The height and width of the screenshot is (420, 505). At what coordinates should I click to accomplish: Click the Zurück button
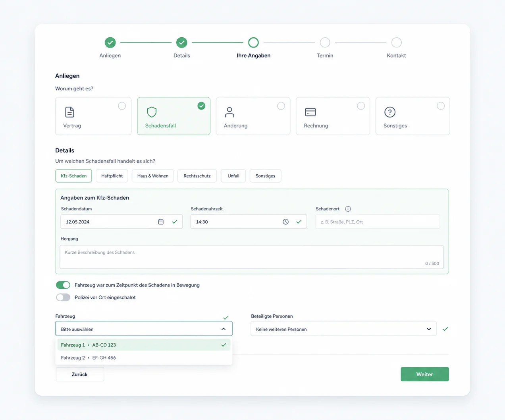click(80, 374)
